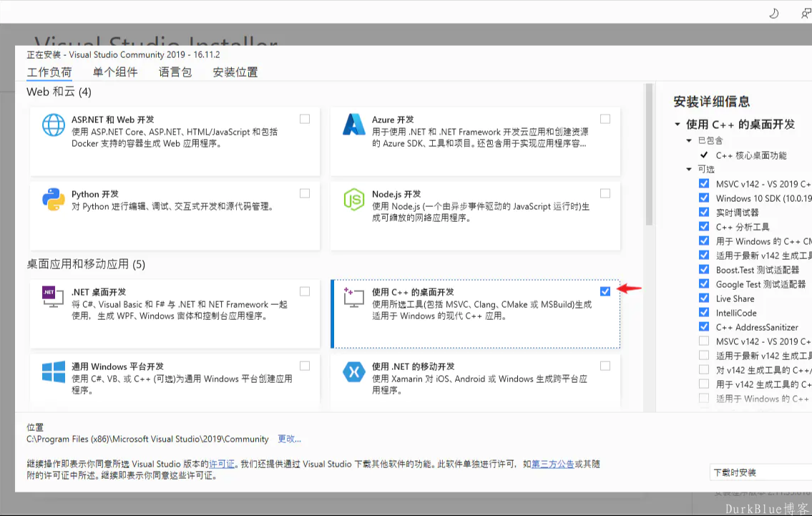Open the 第三方公告 link
Screen dimensions: 812x516
(552, 464)
